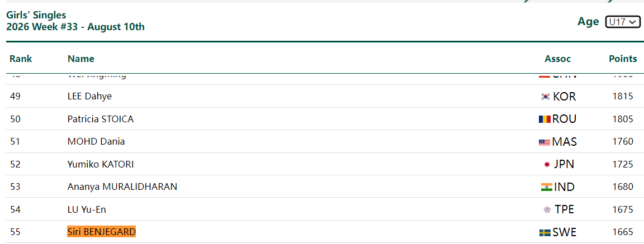Open player Yumiko KATORI
The image size is (644, 244).
[x=101, y=165]
